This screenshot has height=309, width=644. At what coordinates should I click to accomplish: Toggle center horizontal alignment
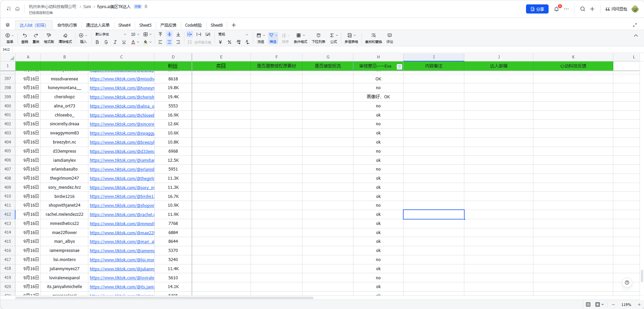pyautogui.click(x=169, y=42)
